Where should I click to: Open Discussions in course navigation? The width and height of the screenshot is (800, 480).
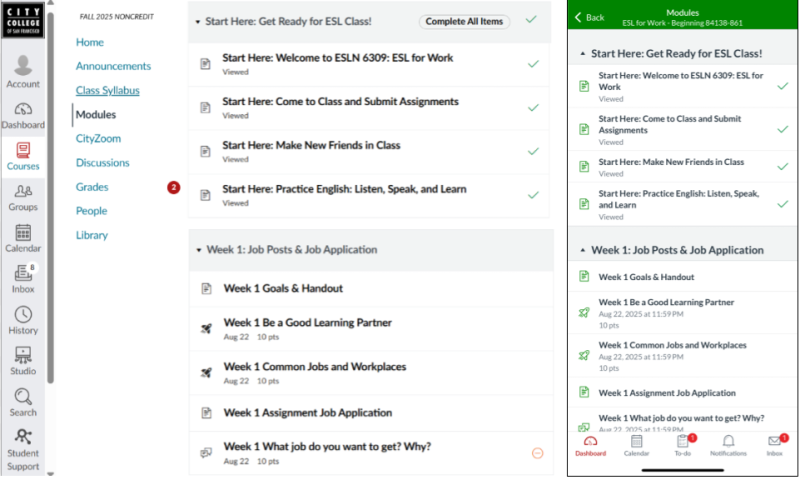pyautogui.click(x=103, y=163)
